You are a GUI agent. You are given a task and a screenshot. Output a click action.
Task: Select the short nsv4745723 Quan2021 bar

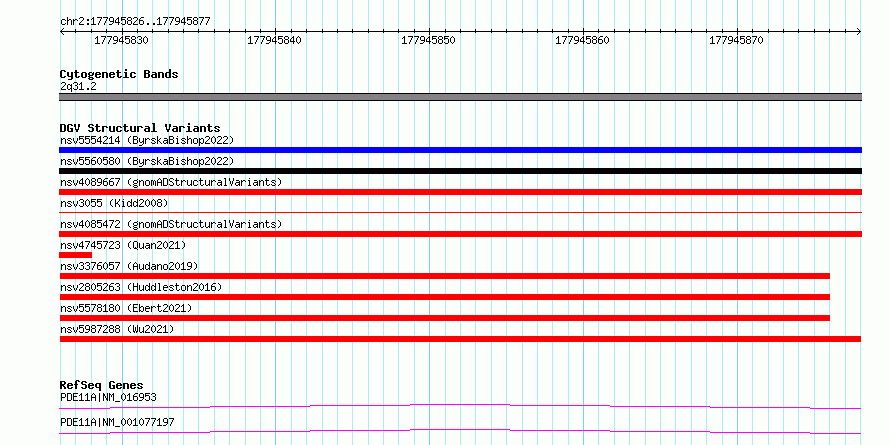click(75, 255)
